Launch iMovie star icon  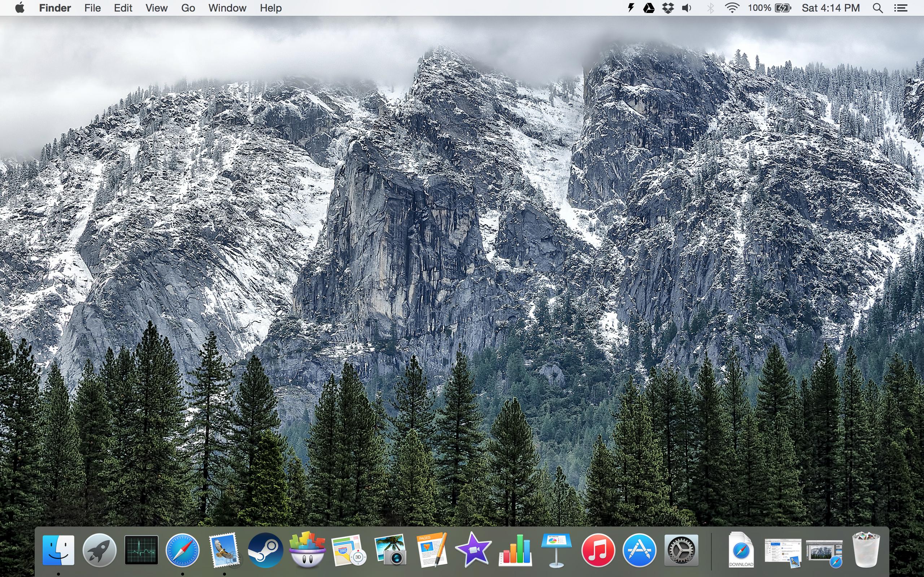473,550
